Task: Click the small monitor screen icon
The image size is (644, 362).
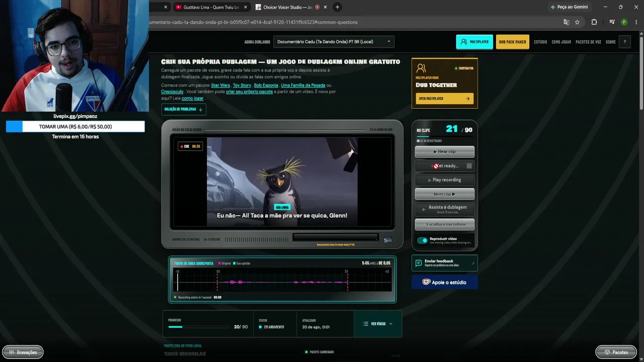Action: pyautogui.click(x=388, y=240)
